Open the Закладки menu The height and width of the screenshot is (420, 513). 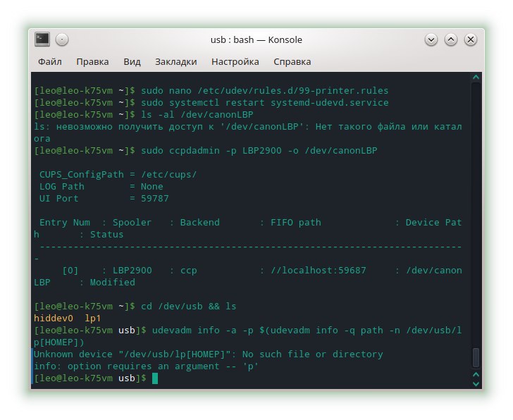pos(176,61)
